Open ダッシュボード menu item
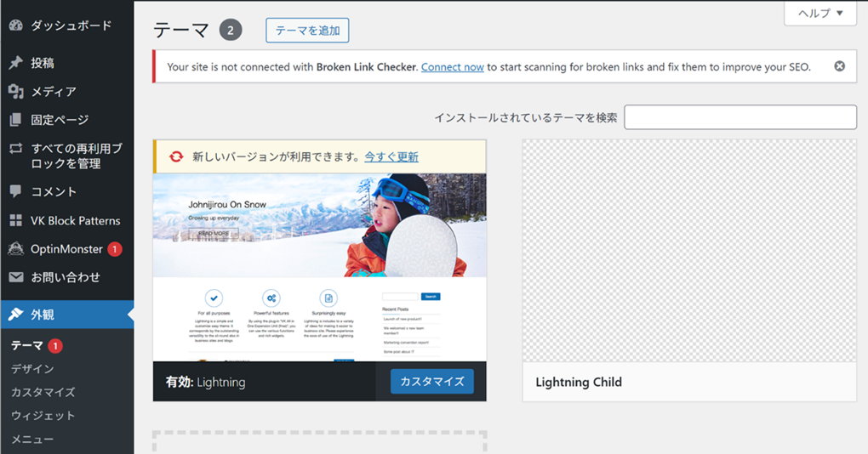The height and width of the screenshot is (454, 868). click(x=67, y=26)
